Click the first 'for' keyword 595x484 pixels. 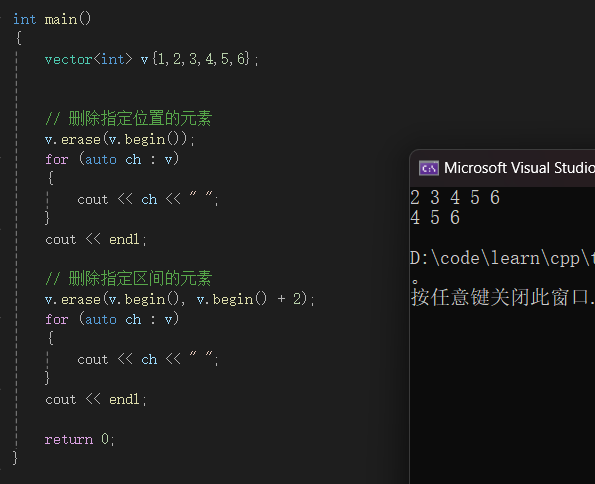[x=57, y=159]
